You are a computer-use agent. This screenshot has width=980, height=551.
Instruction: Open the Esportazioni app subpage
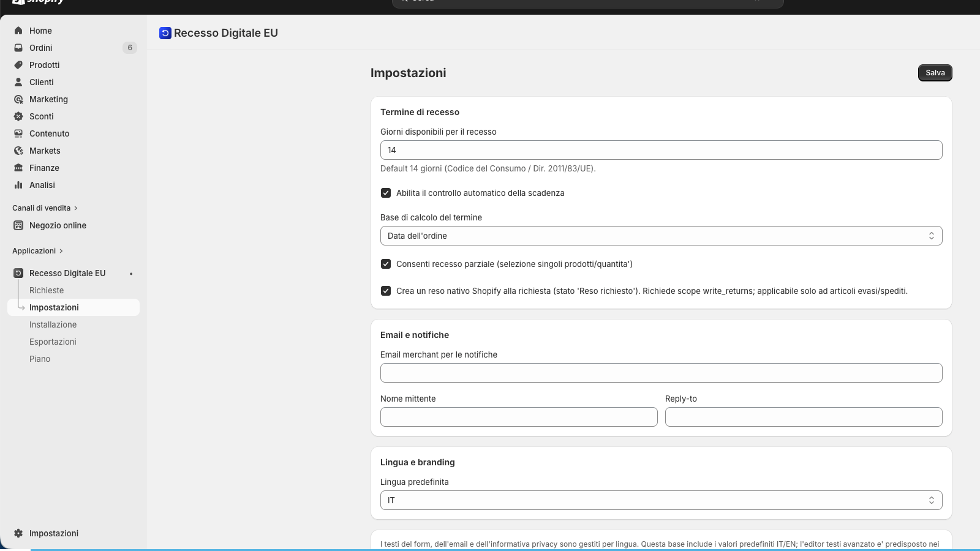(73, 342)
